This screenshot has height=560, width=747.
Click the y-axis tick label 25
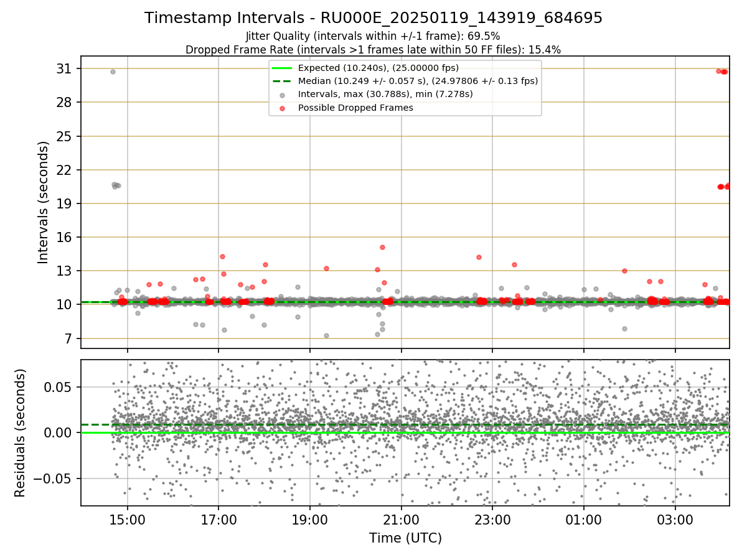[x=65, y=136]
